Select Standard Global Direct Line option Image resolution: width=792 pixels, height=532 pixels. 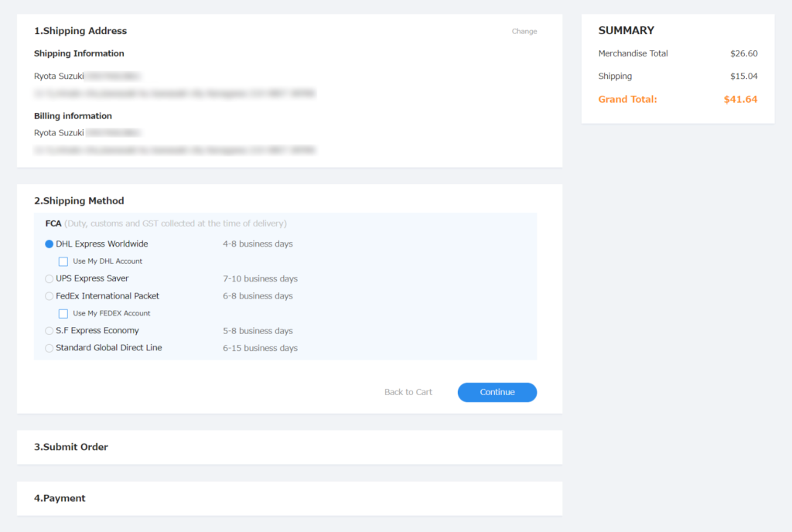tap(49, 349)
